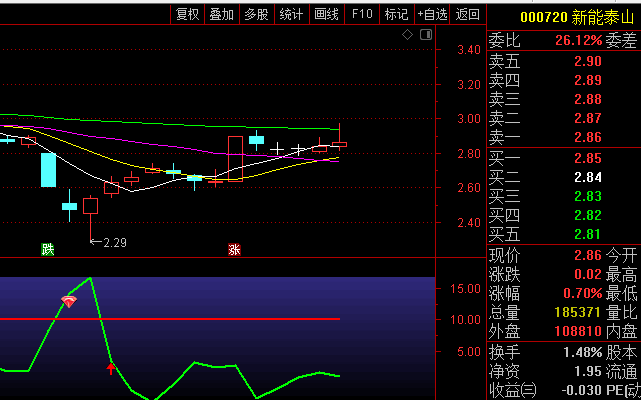641x400 pixels.
Task: Click the tall red hollow candlestick
Action: pyautogui.click(x=235, y=159)
